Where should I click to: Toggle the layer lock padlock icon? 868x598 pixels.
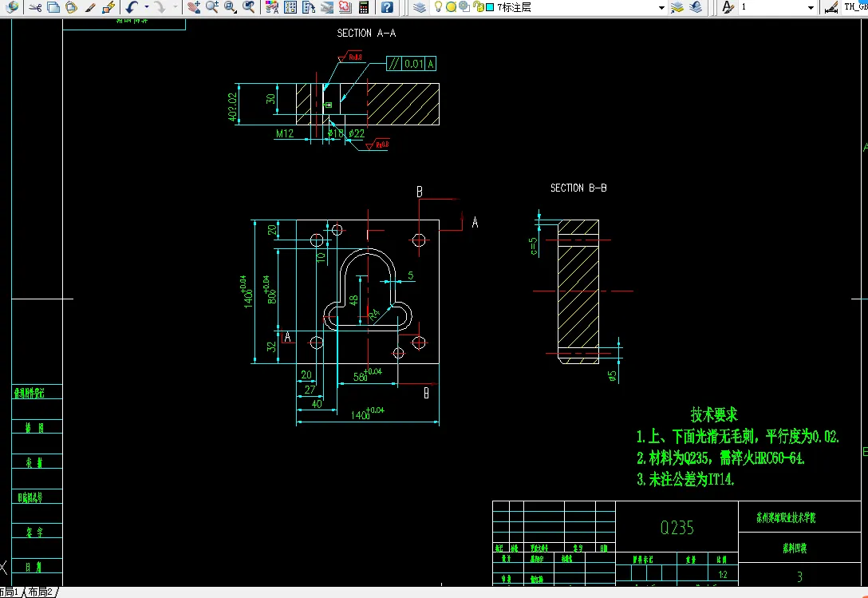(479, 7)
